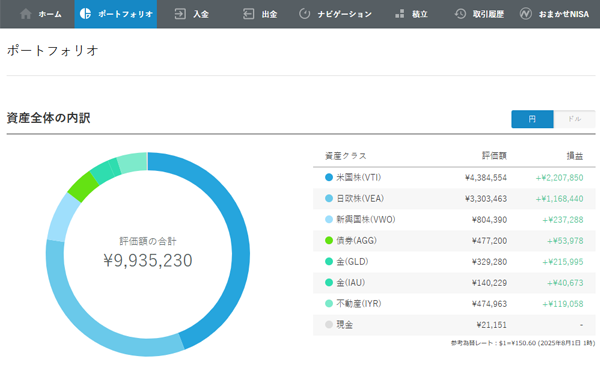Click the 評価額 column header
This screenshot has width=600, height=370.
click(x=494, y=156)
